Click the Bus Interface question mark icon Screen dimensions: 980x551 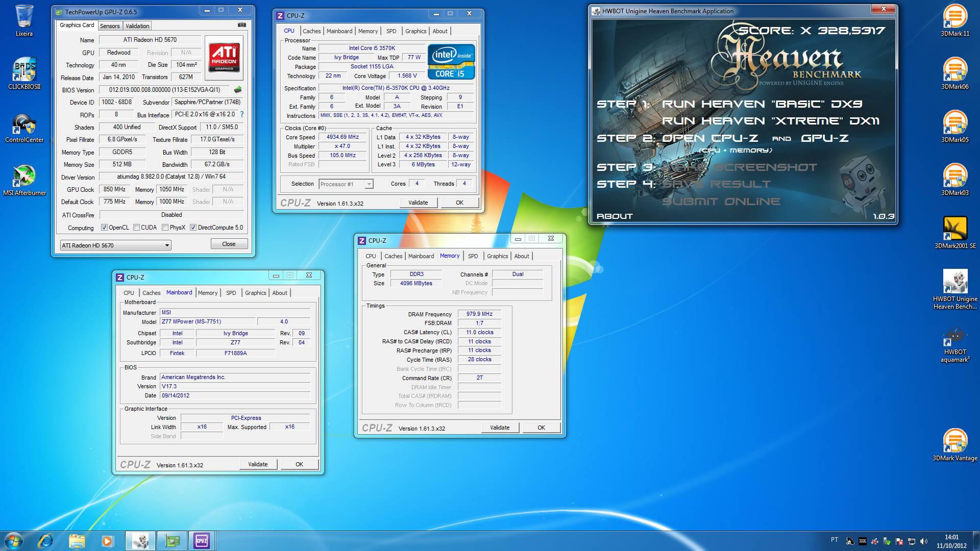coord(242,114)
